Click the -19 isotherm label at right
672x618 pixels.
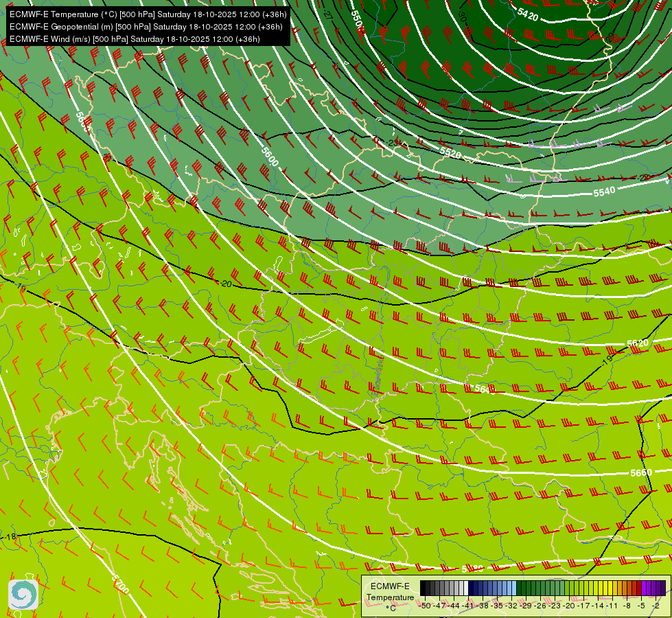coord(607,360)
